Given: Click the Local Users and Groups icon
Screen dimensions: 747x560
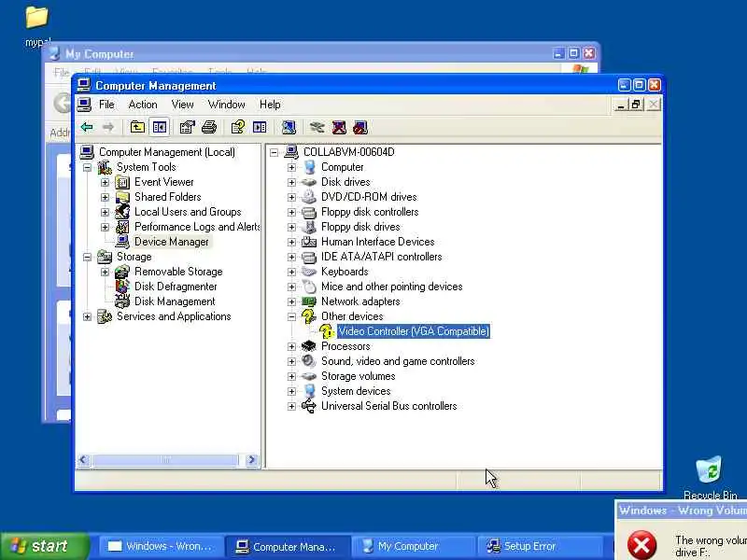Looking at the screenshot, I should [x=122, y=212].
